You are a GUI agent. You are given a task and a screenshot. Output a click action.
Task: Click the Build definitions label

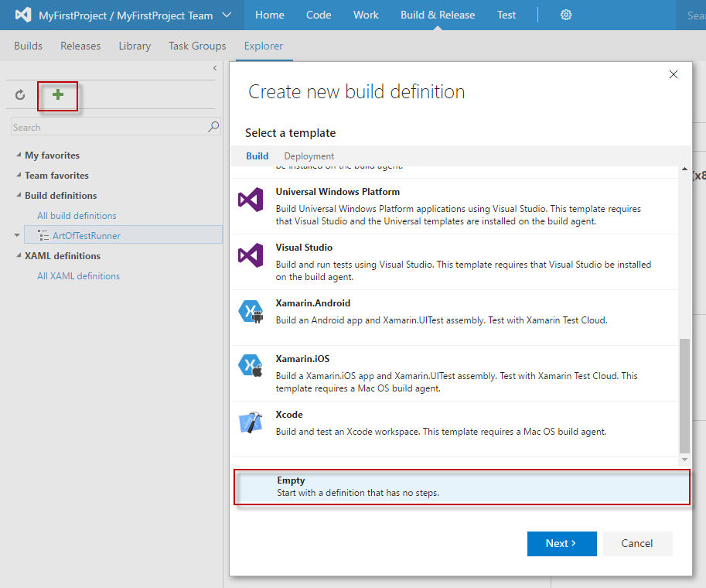[61, 196]
